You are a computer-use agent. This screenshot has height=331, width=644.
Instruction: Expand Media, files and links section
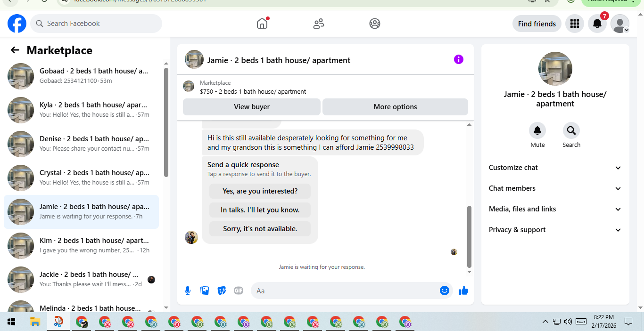click(555, 209)
